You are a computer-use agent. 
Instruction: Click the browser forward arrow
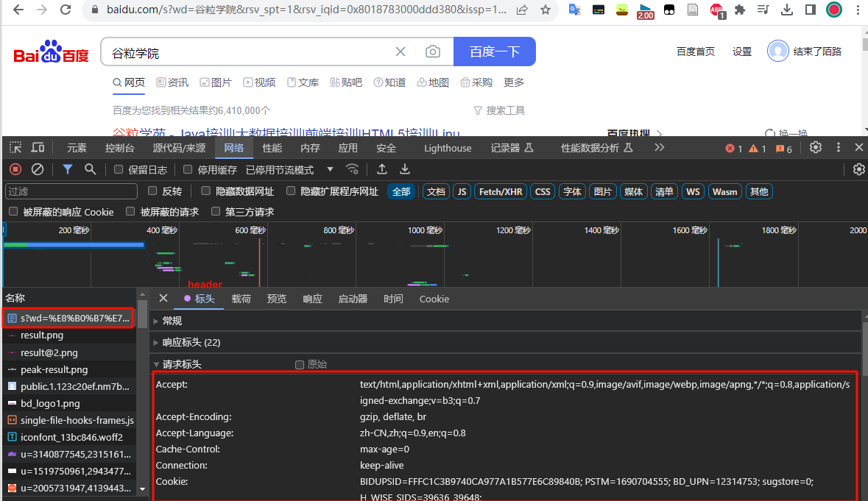(x=41, y=10)
